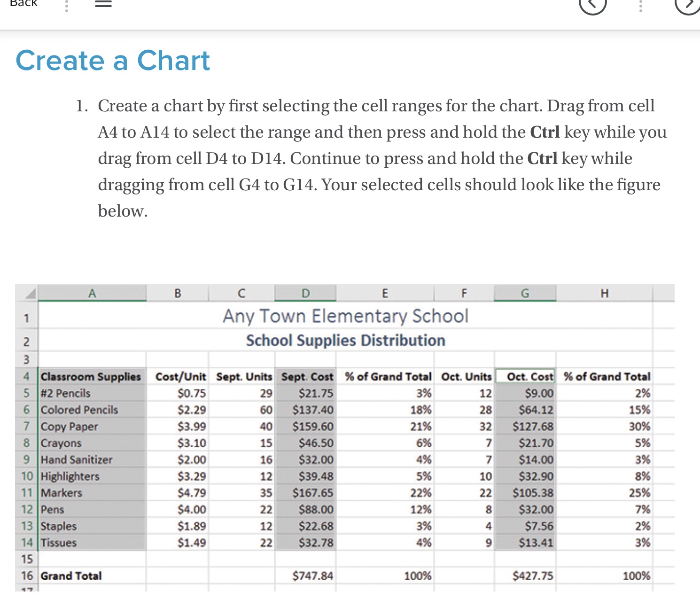Select column header G in the figure
This screenshot has width=700, height=599.
coord(524,293)
